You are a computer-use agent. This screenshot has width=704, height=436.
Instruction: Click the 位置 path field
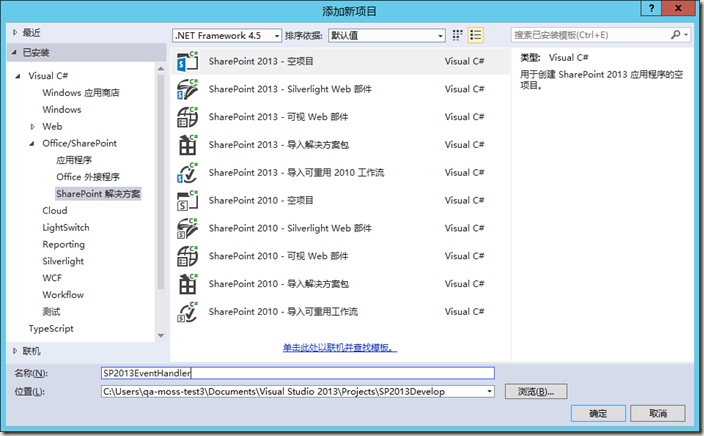point(298,392)
